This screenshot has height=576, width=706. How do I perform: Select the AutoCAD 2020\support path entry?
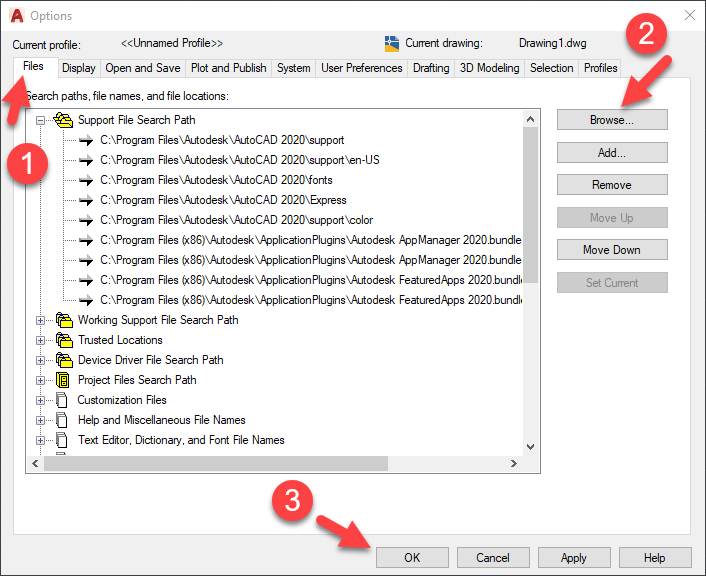[x=222, y=141]
